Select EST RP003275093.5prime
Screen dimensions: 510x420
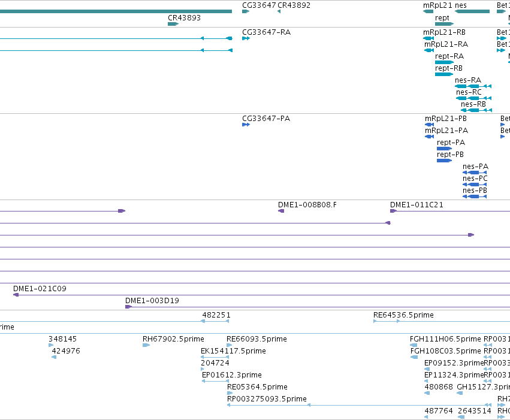(267, 399)
